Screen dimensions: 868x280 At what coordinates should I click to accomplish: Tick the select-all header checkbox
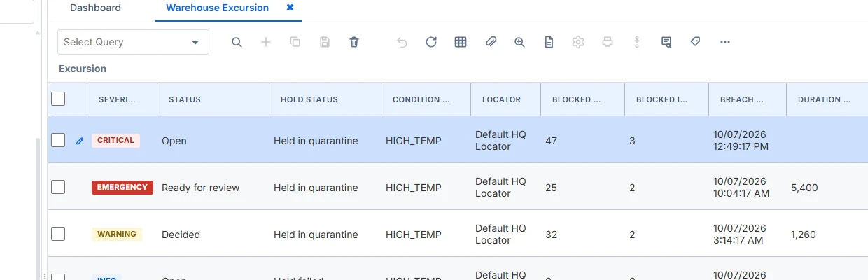[x=58, y=99]
